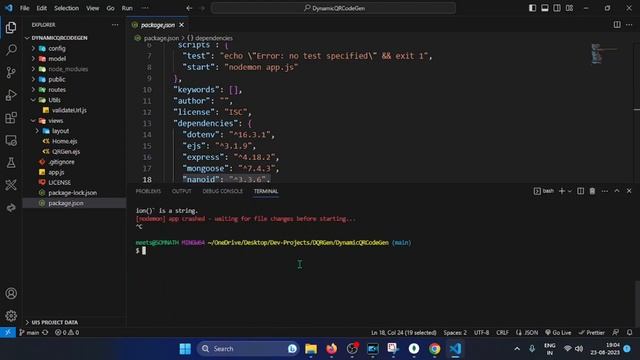
Task: Open app.js file in explorer
Action: (x=56, y=172)
